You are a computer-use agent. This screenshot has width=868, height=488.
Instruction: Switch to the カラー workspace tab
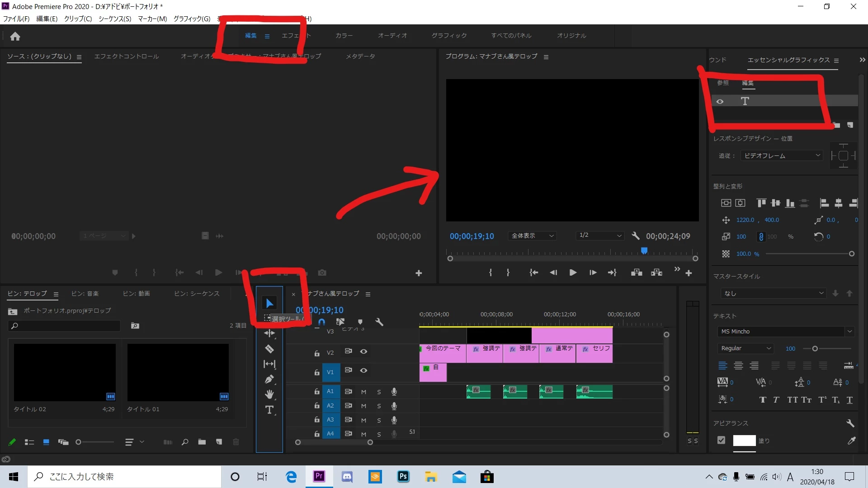[x=344, y=35]
